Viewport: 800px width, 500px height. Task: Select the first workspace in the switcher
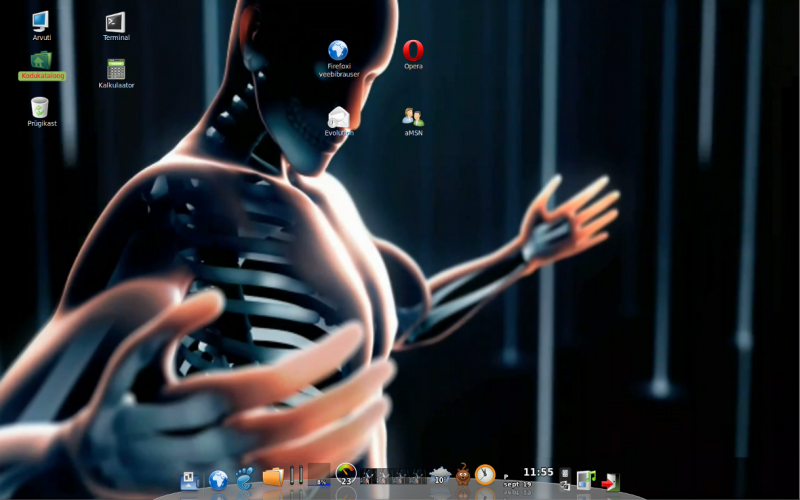(368, 477)
